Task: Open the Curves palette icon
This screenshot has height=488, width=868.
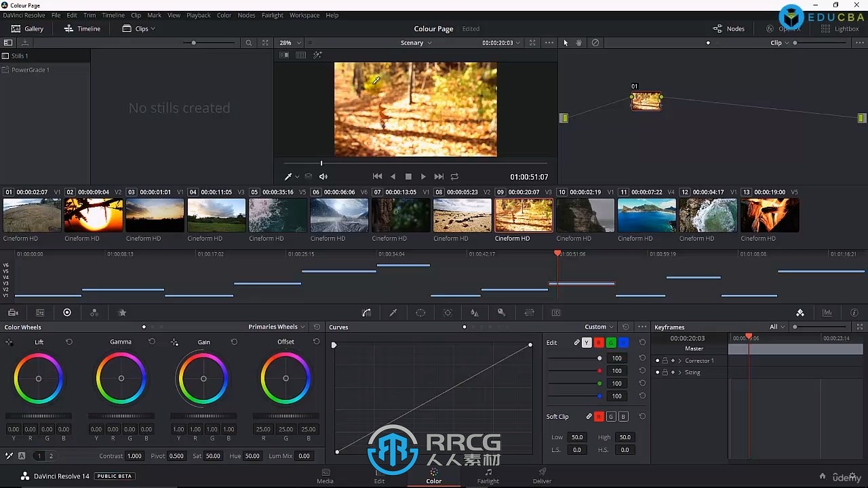Action: point(366,312)
